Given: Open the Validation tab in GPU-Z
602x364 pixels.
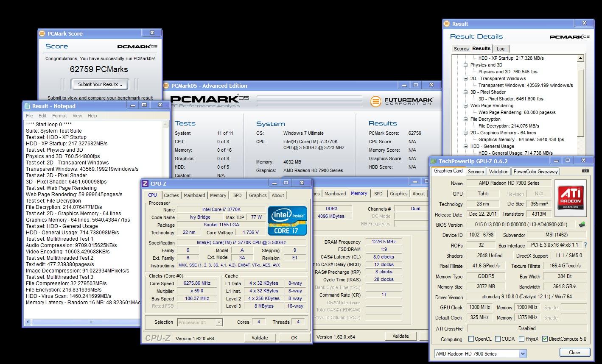Looking at the screenshot, I should tap(498, 172).
